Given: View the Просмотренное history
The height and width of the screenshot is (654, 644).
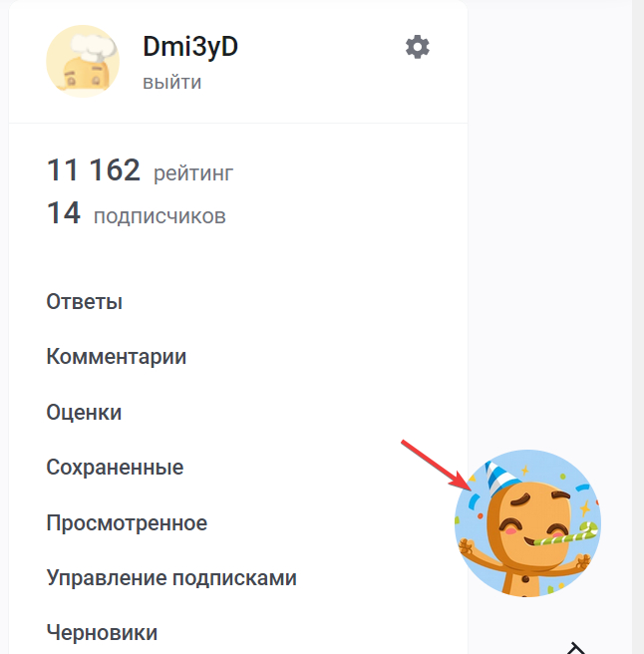Looking at the screenshot, I should [x=127, y=522].
